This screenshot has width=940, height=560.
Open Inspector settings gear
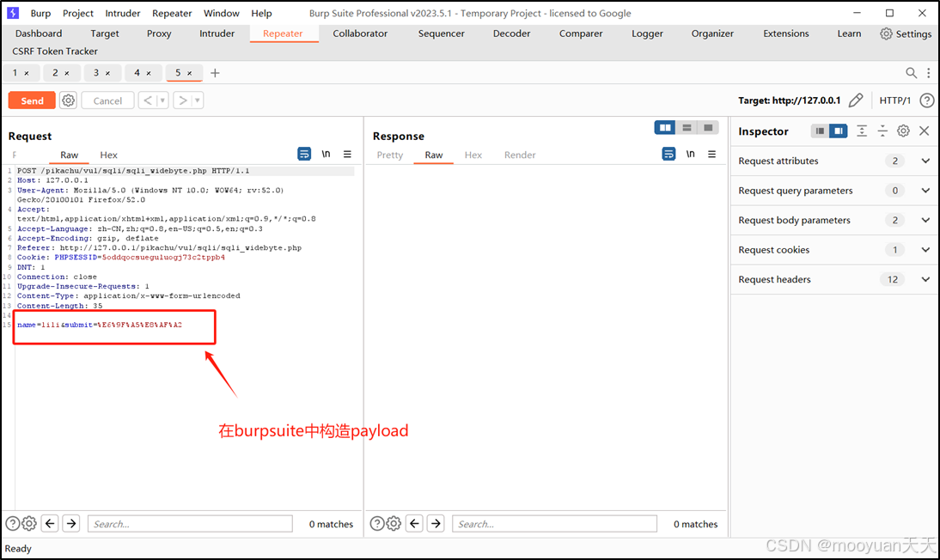point(903,131)
